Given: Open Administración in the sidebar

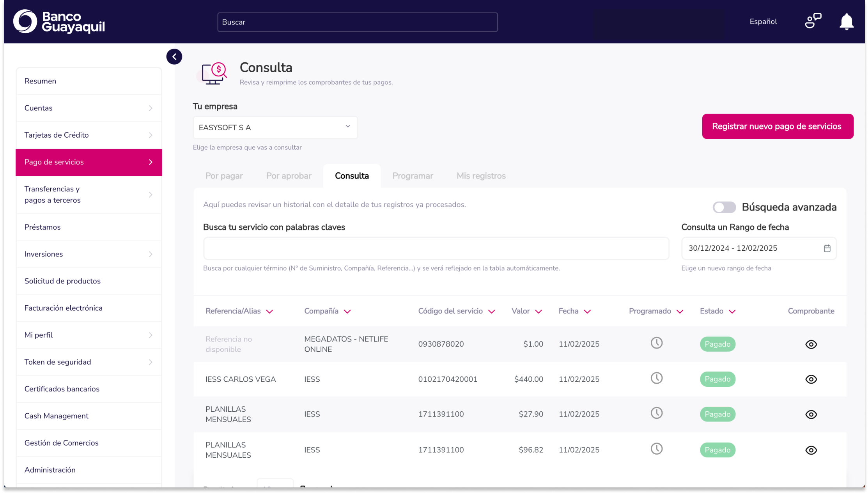Looking at the screenshot, I should tap(89, 470).
